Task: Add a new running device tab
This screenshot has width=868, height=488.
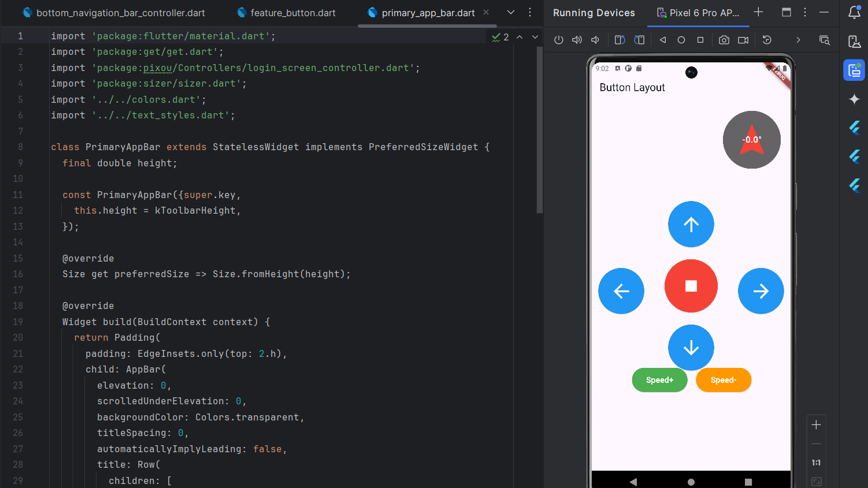Action: point(759,12)
